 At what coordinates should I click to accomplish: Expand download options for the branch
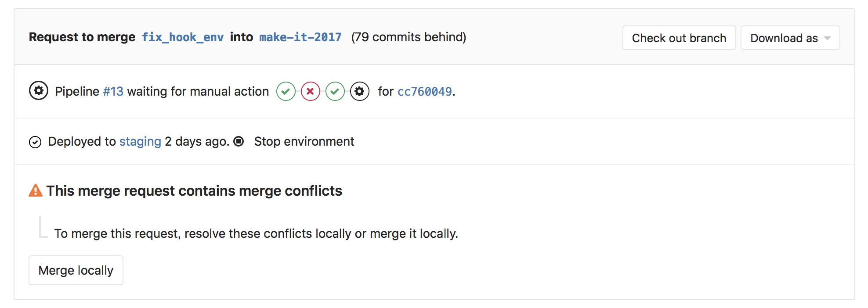789,38
